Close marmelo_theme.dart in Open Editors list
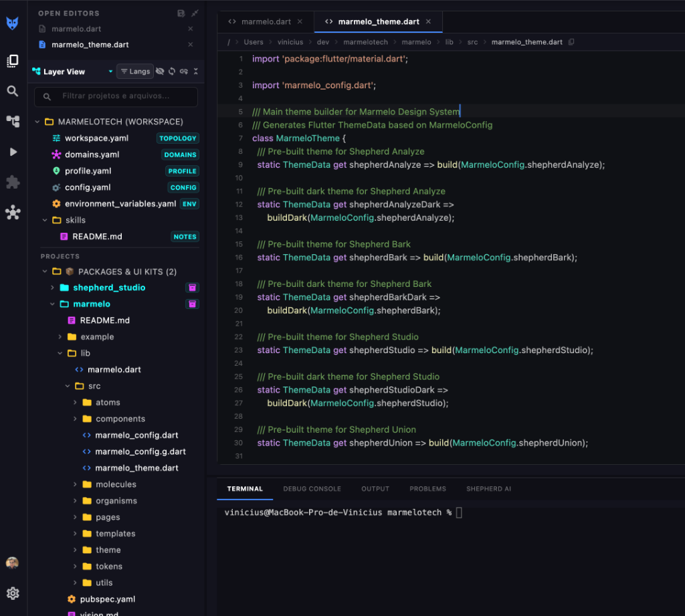Viewport: 685px width, 616px height. point(191,45)
